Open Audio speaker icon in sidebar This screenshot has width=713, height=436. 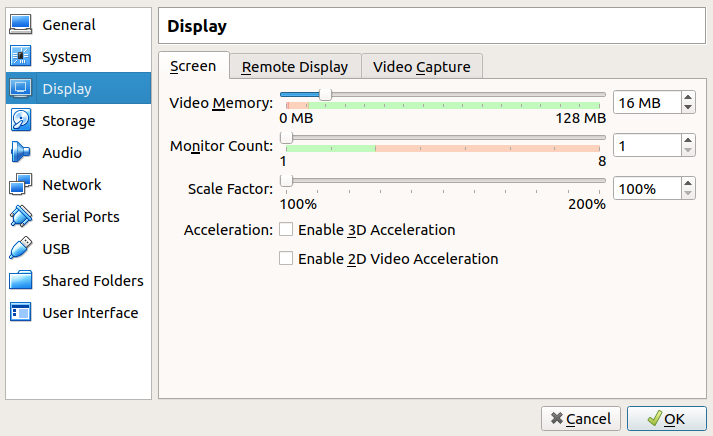click(21, 153)
